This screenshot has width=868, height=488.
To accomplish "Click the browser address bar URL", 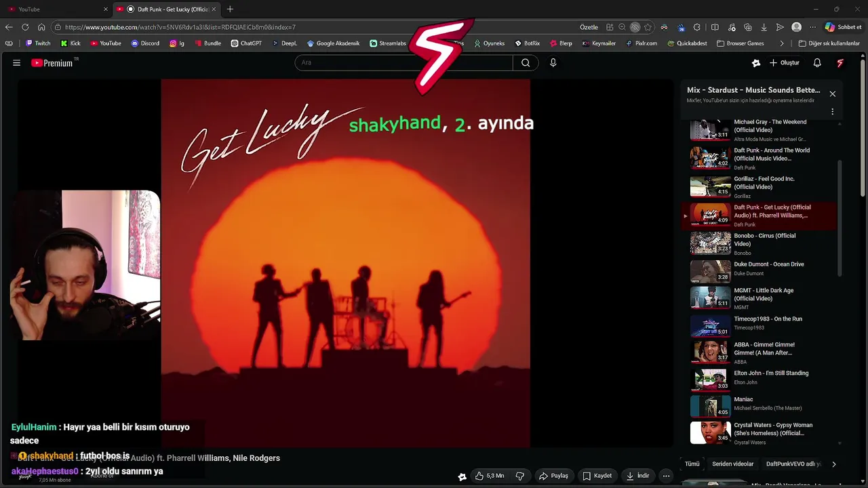I will point(180,27).
